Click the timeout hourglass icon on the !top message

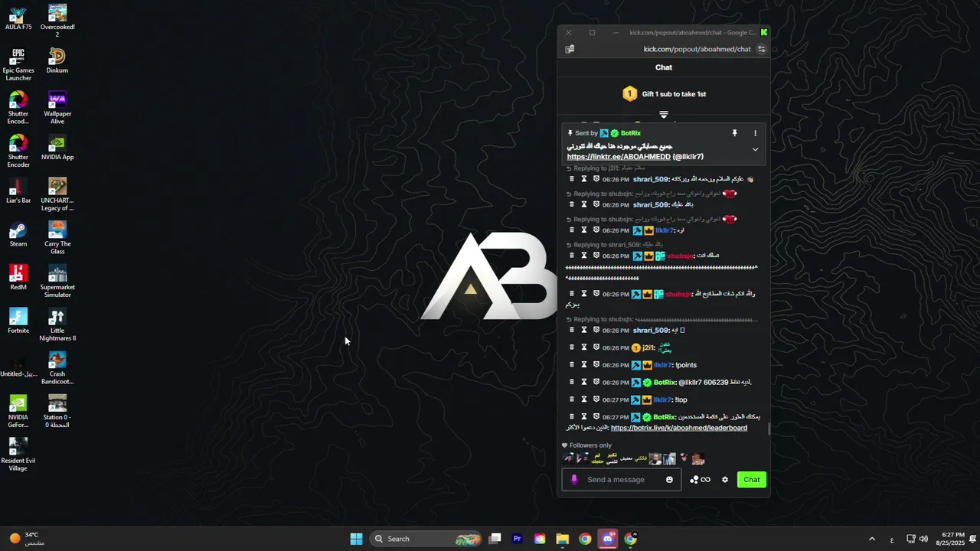click(584, 399)
